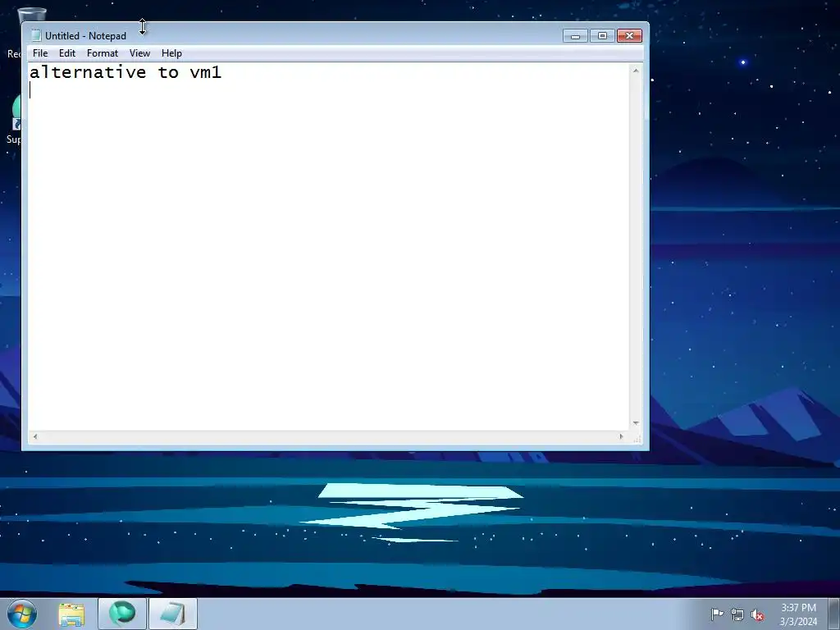The image size is (840, 630).
Task: Open the View menu
Action: 139,53
